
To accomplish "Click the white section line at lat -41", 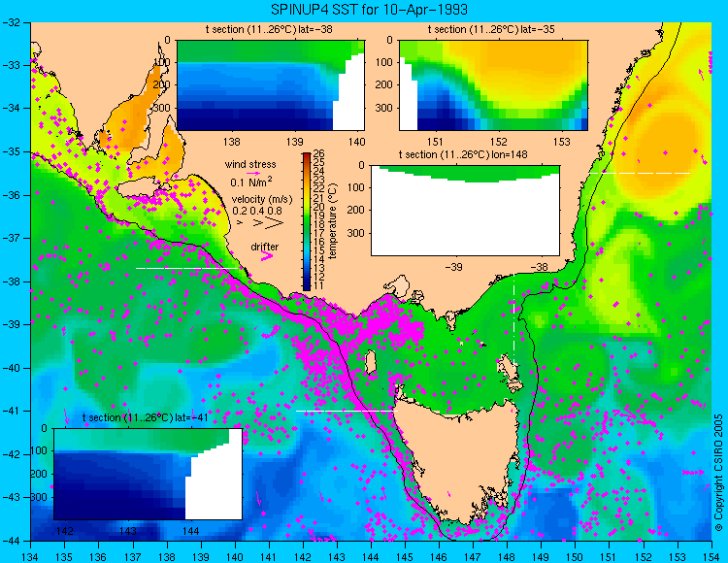I will tap(347, 411).
